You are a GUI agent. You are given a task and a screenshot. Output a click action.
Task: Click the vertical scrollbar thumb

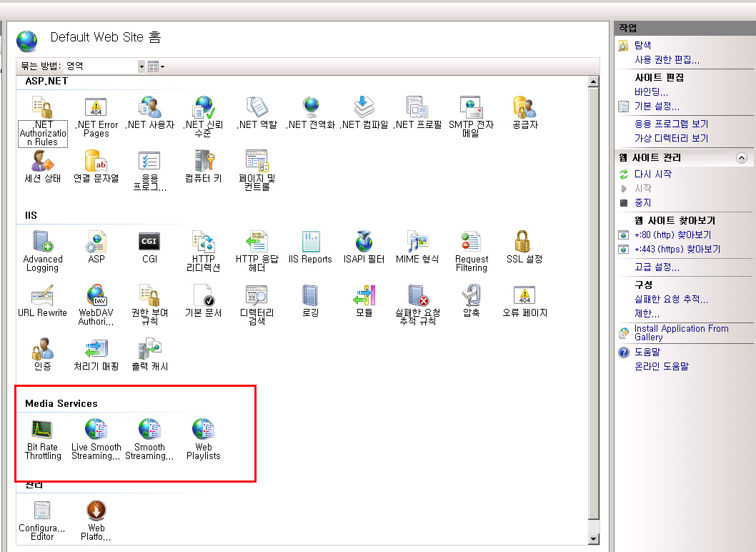click(x=594, y=303)
